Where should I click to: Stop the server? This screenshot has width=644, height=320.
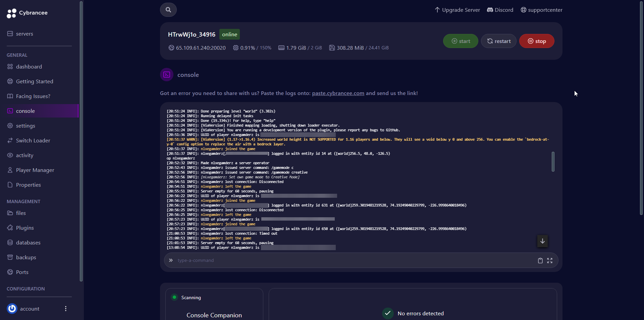point(536,41)
